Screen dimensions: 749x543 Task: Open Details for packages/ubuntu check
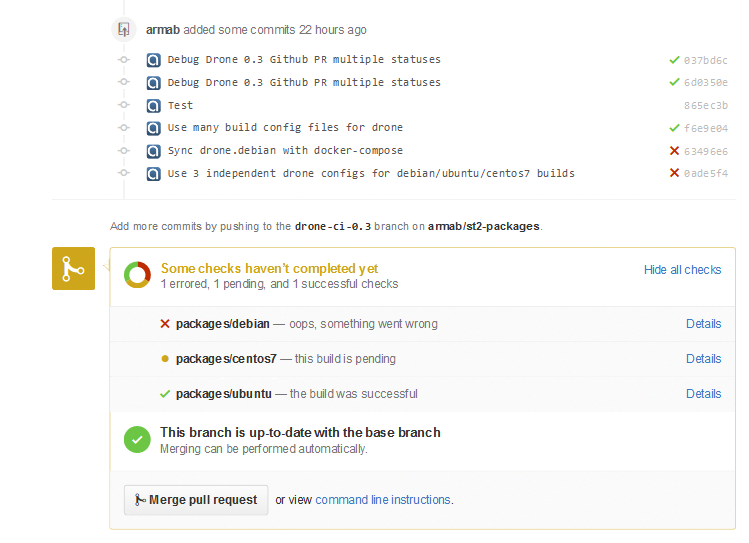click(703, 394)
